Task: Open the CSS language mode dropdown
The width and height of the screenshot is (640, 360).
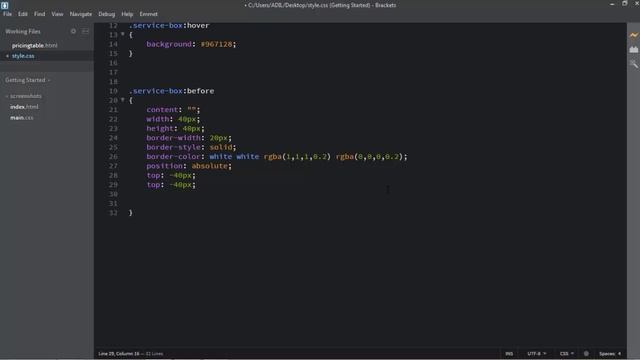Action: 567,353
